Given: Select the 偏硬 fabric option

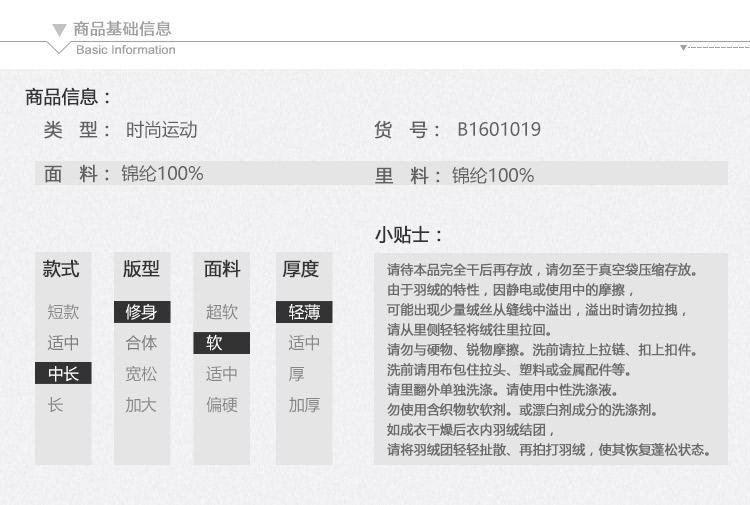Looking at the screenshot, I should (x=222, y=405).
